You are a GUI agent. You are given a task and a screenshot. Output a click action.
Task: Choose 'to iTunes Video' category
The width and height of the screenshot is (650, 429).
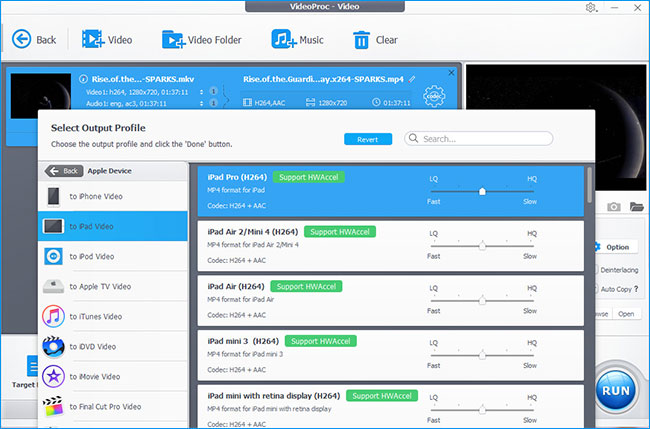[x=113, y=316]
